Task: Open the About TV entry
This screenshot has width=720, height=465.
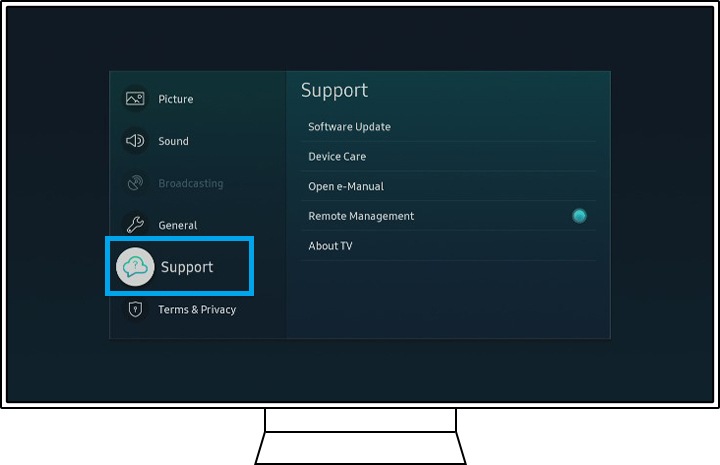Action: [330, 246]
